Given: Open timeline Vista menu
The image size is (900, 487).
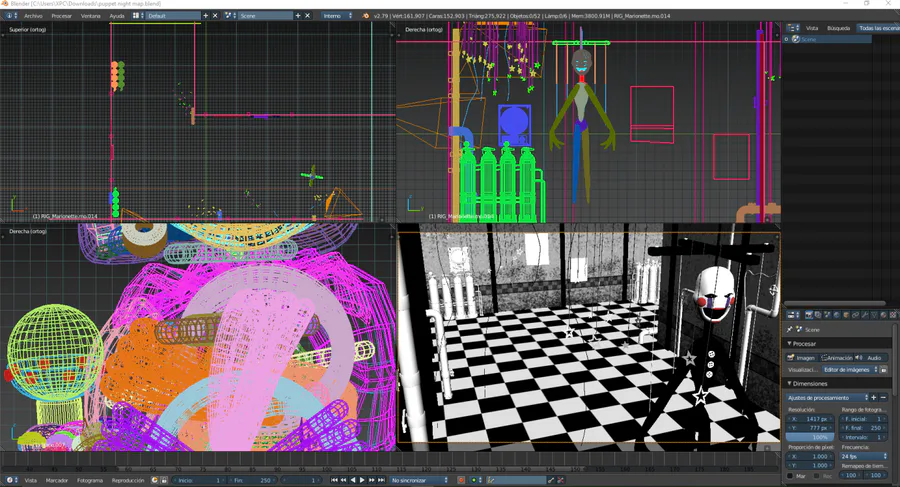Looking at the screenshot, I should click(30, 480).
